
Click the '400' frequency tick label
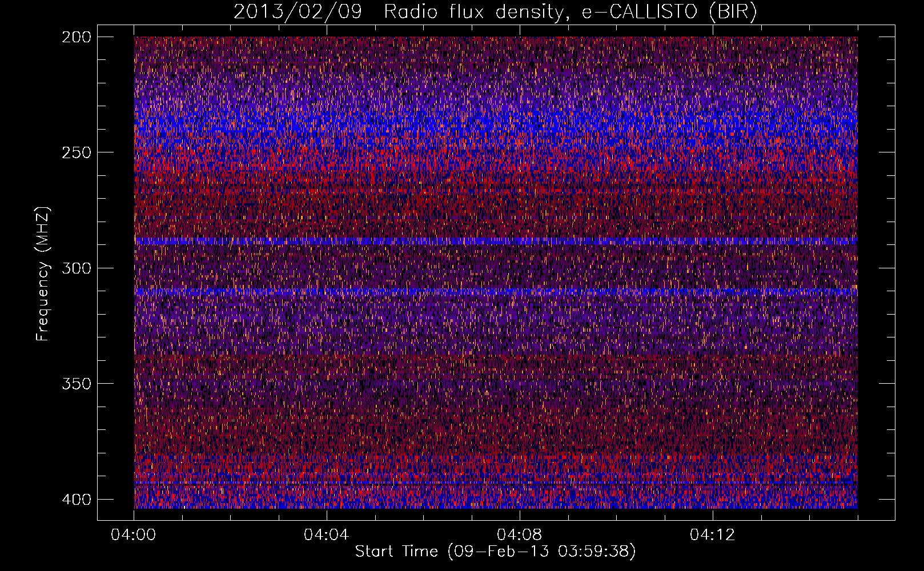[76, 500]
